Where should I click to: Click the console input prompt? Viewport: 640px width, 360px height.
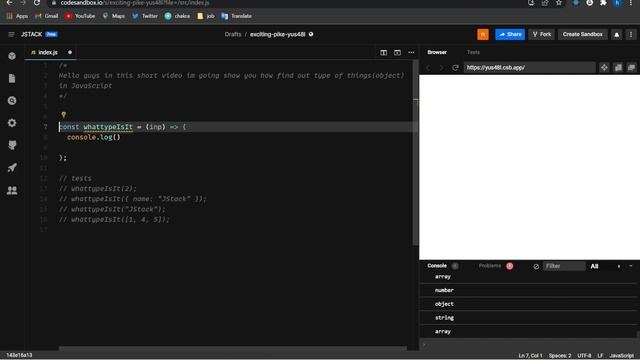coord(529,345)
